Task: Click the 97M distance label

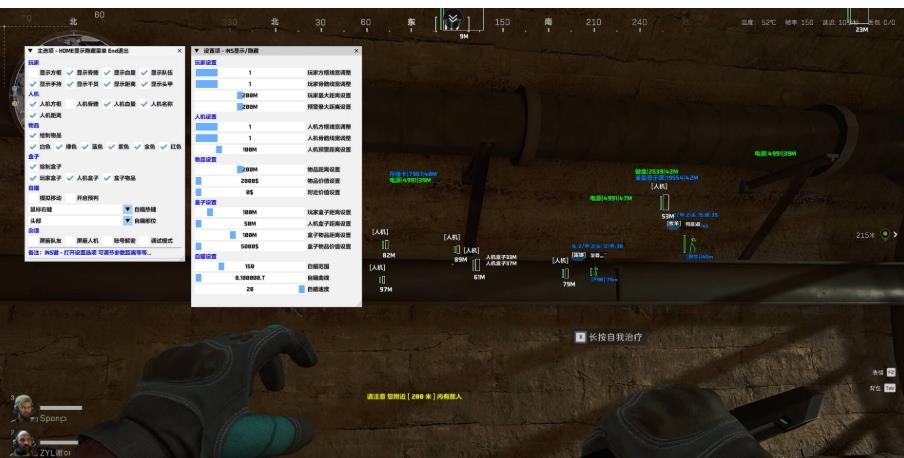Action: [x=385, y=289]
